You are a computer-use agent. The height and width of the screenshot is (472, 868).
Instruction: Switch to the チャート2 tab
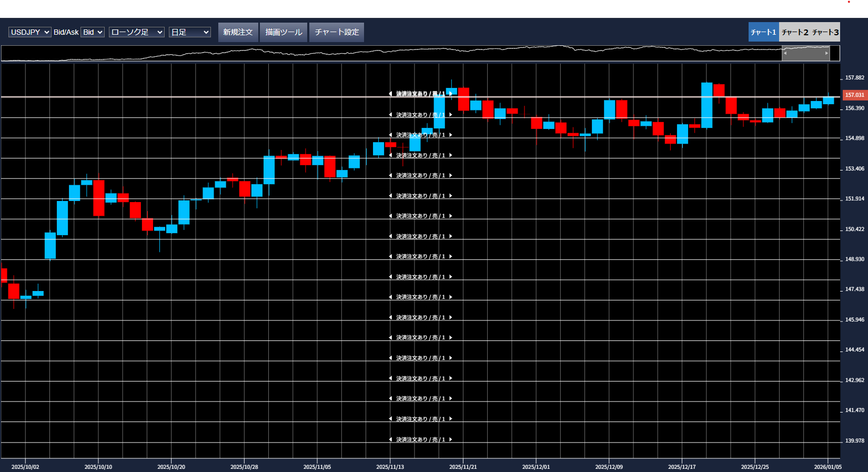pos(794,32)
